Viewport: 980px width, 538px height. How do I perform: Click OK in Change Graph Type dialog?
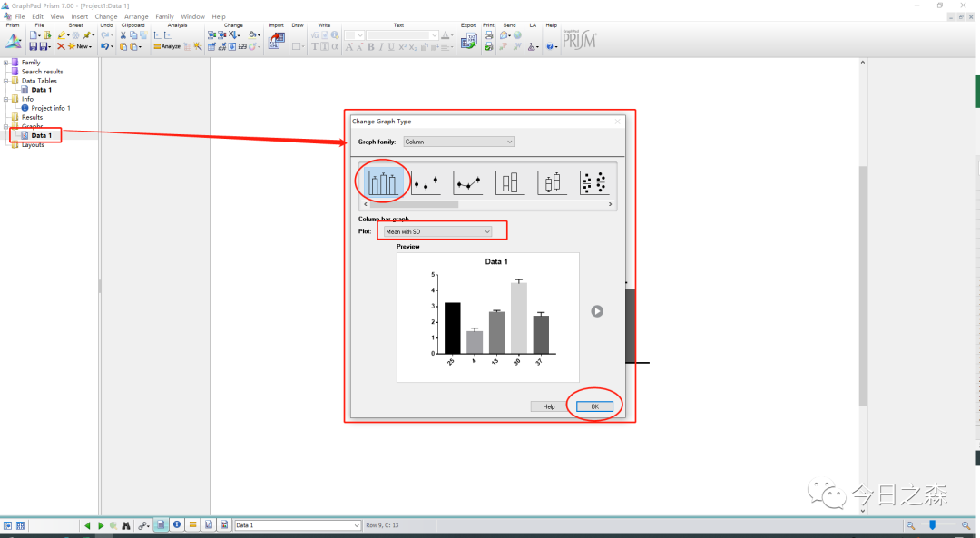pyautogui.click(x=594, y=406)
